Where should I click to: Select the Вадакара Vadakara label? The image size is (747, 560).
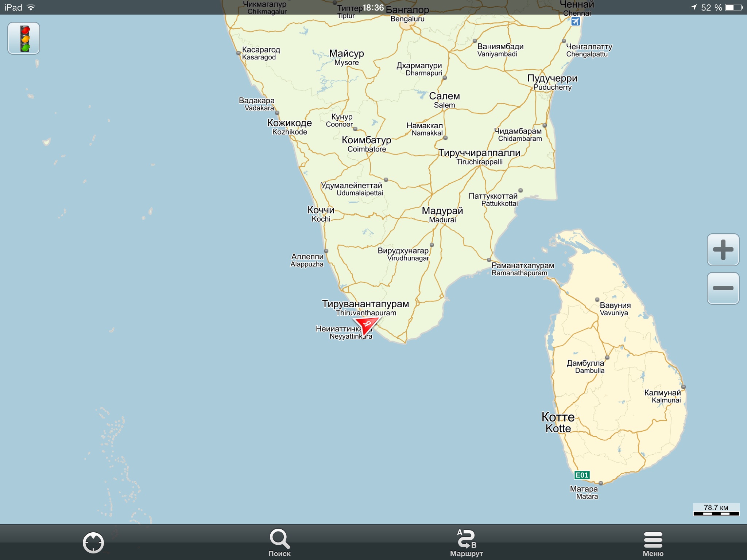pos(256,104)
